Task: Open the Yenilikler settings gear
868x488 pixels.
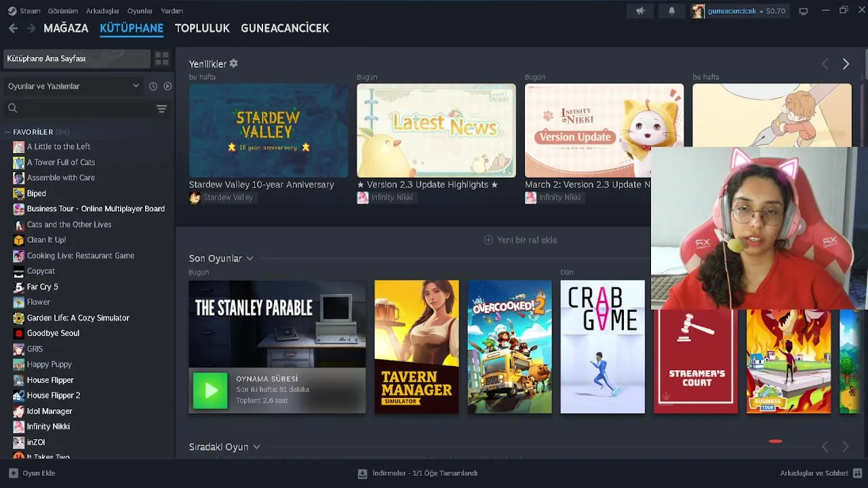Action: tap(234, 63)
